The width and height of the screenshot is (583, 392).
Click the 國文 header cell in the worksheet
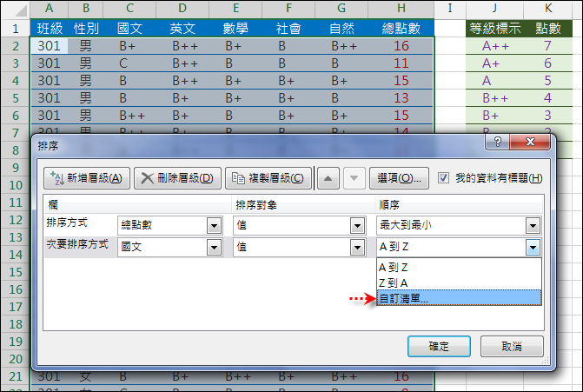(129, 29)
